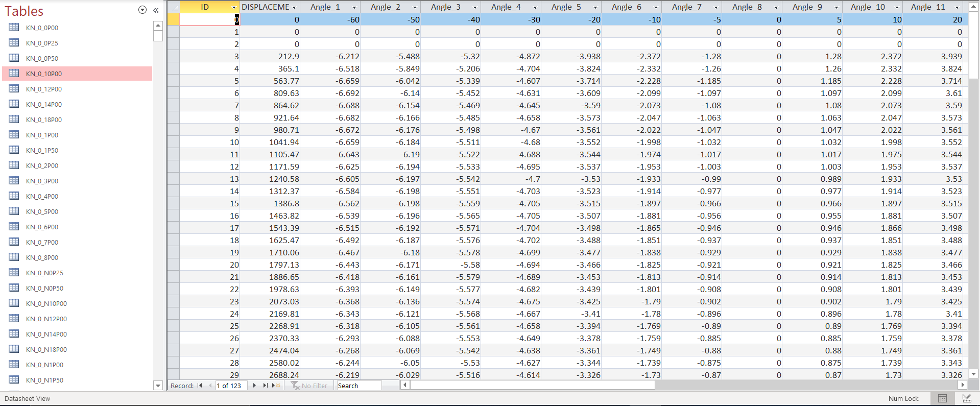
Task: Click the table icon beside KN_0_0P25
Action: coord(14,43)
